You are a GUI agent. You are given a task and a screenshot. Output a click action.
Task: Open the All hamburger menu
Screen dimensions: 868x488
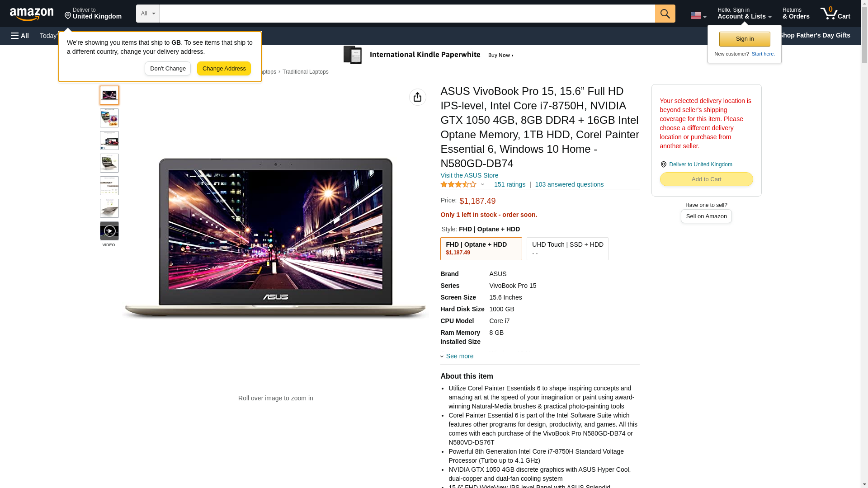tap(20, 36)
